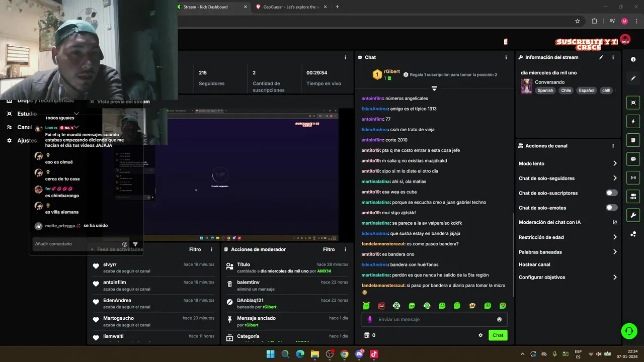The height and width of the screenshot is (362, 644).
Task: Collapse the chat leaderboard arrow
Action: pos(434,88)
